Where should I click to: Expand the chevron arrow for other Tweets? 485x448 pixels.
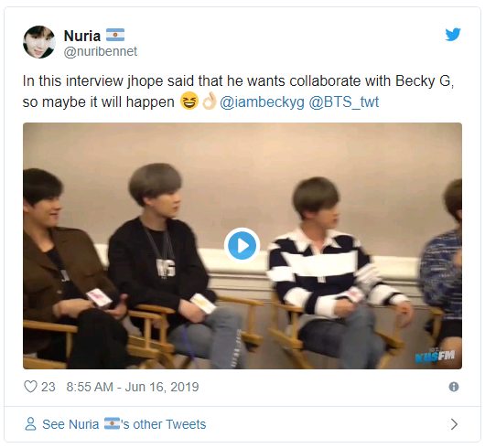(x=454, y=424)
